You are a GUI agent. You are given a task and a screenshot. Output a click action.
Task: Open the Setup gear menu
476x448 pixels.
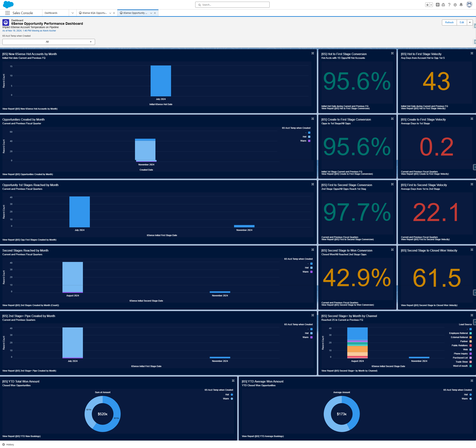pos(455,5)
